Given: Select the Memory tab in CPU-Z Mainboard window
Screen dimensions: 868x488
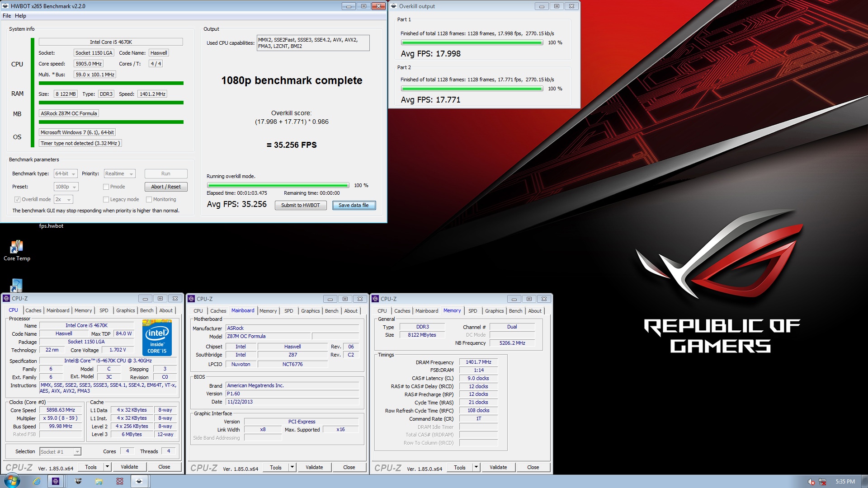Looking at the screenshot, I should [x=268, y=311].
